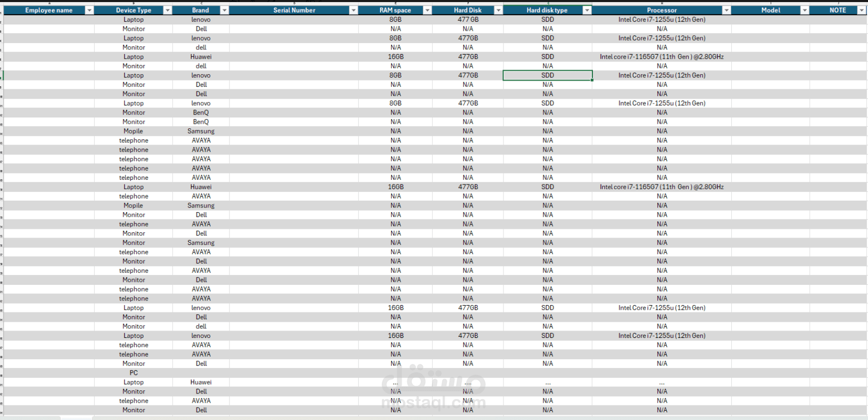Select the Serial Number header text
The height and width of the screenshot is (420, 868).
pyautogui.click(x=294, y=10)
